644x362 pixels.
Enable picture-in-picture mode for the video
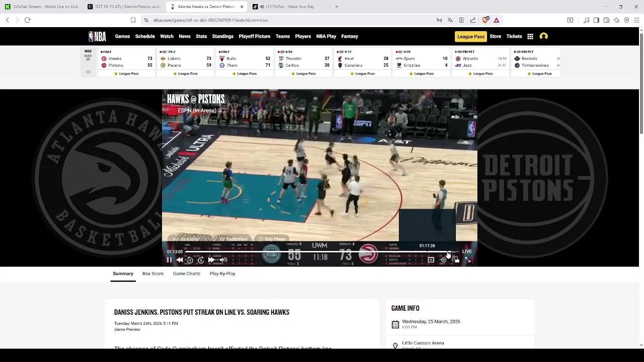click(455, 259)
